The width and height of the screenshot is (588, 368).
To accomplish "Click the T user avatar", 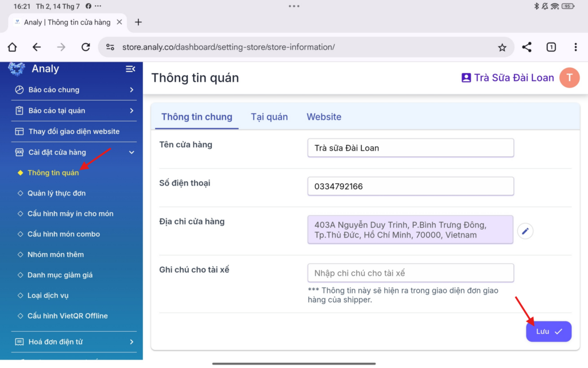I will [x=569, y=78].
